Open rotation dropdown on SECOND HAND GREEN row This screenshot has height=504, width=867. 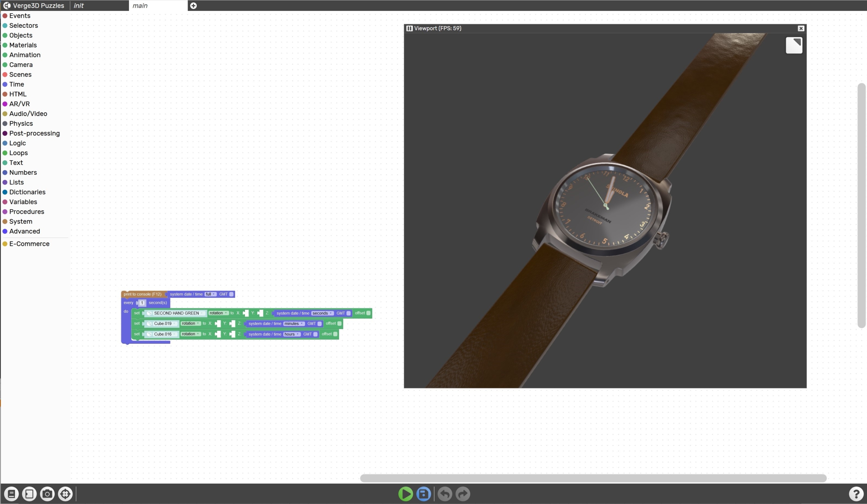click(218, 313)
